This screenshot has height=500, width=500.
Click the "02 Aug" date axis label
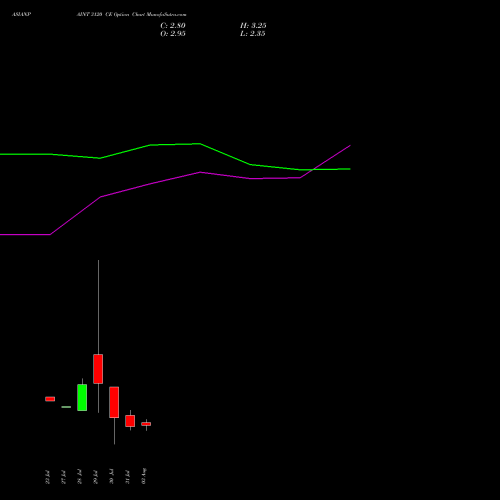144,476
